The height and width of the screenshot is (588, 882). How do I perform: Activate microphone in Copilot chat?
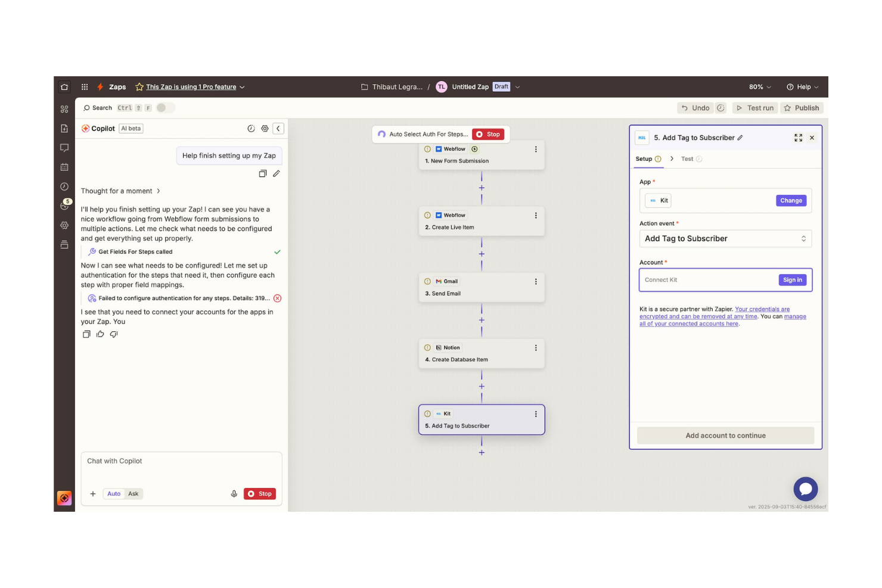click(x=234, y=494)
